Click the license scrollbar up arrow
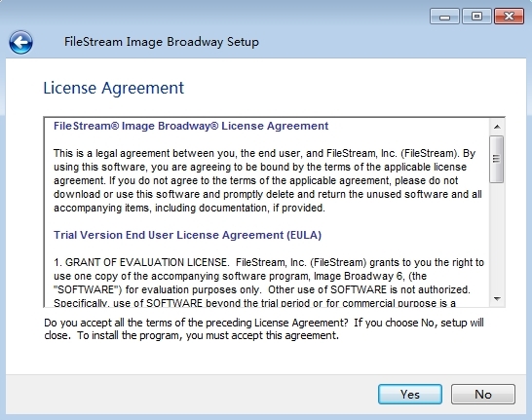The image size is (532, 420). coord(497,127)
